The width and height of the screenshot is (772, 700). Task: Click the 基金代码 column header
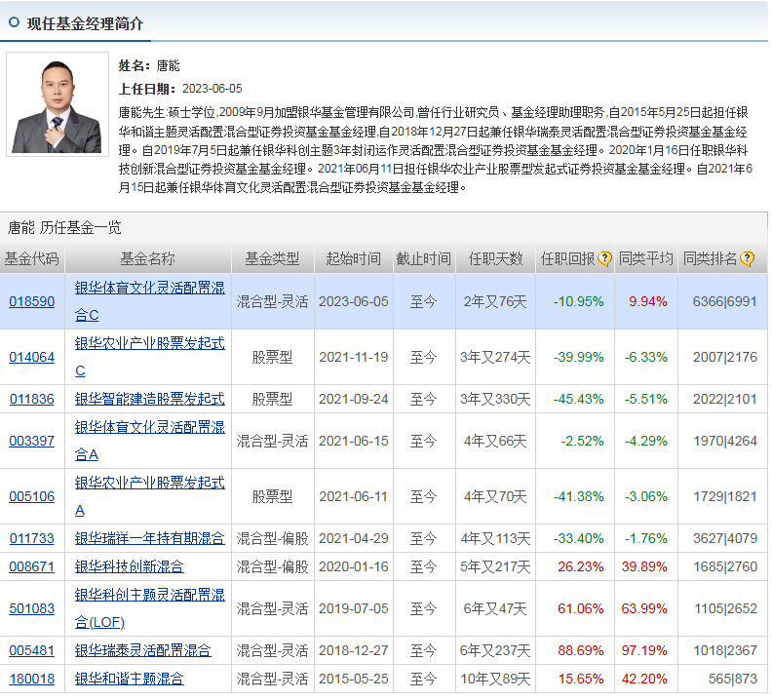pos(32,258)
